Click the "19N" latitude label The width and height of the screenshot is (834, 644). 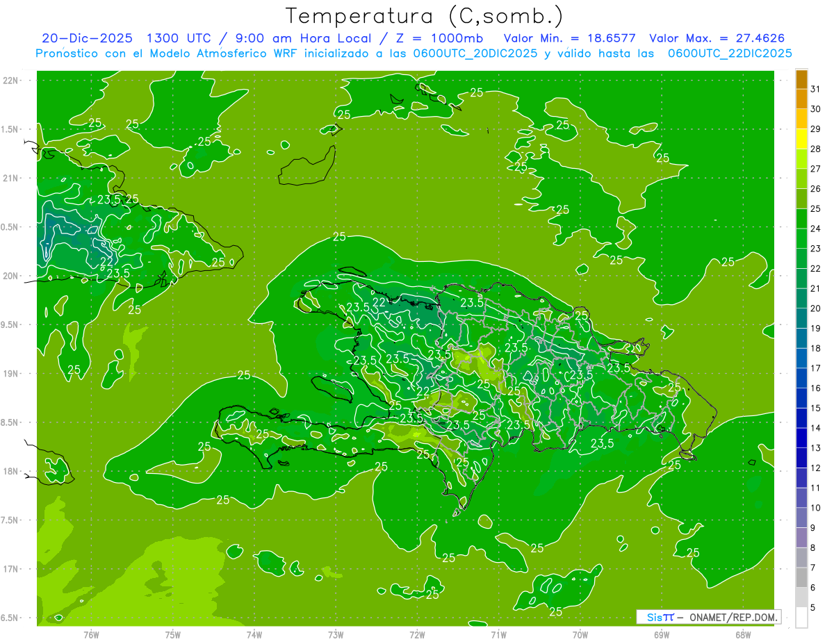point(10,373)
